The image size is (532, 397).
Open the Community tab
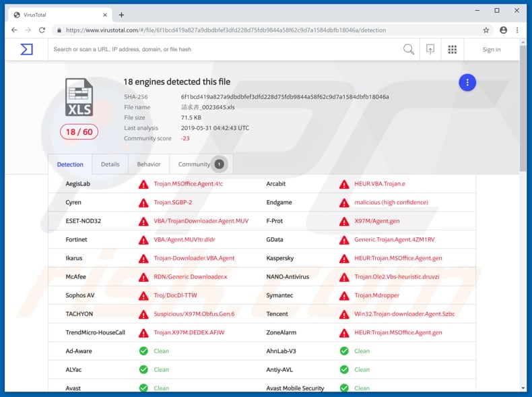point(201,164)
